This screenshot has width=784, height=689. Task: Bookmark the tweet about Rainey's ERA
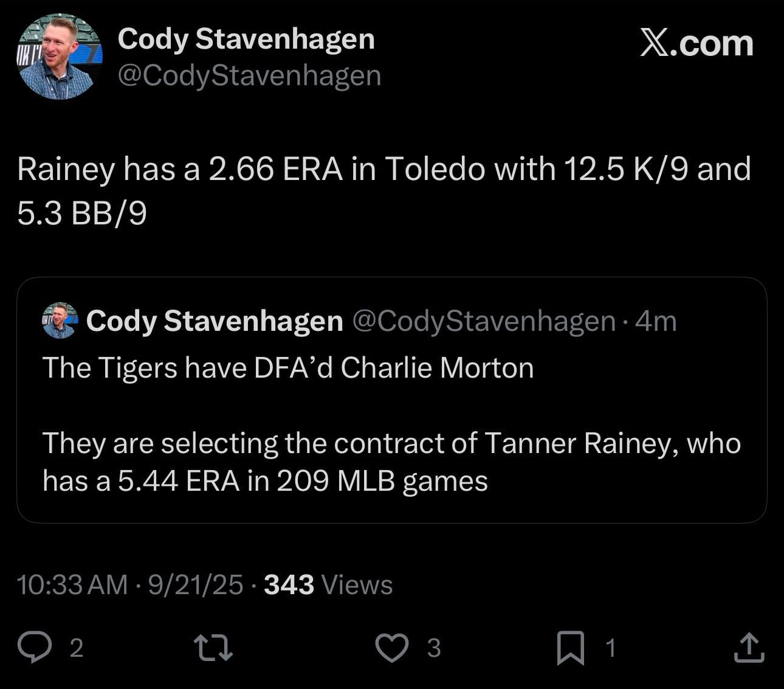coord(571,648)
